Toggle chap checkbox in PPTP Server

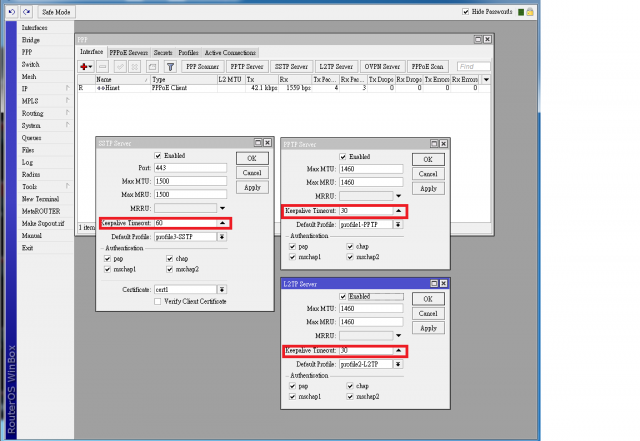click(350, 246)
